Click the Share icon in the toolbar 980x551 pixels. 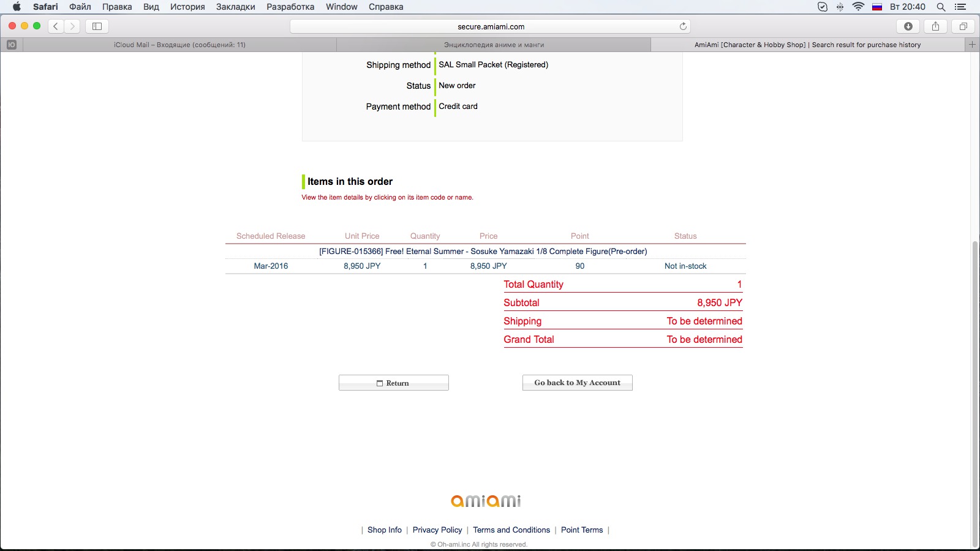935,26
